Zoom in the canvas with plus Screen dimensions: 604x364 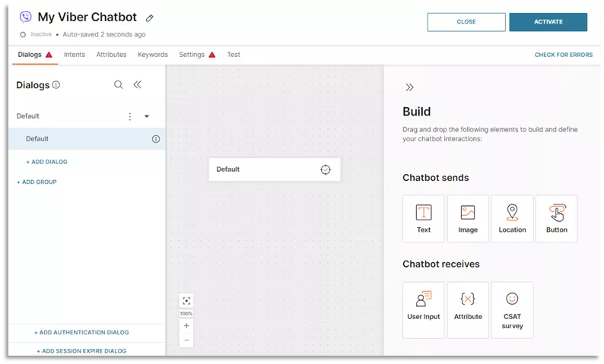186,325
